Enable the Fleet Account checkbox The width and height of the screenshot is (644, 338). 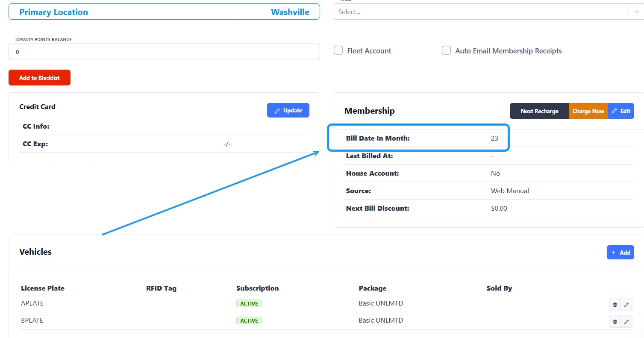(338, 50)
